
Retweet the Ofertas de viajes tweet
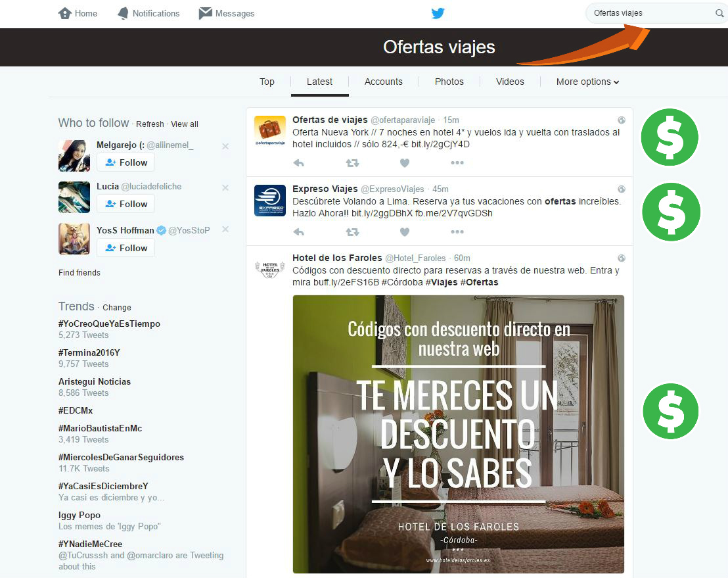pyautogui.click(x=352, y=162)
